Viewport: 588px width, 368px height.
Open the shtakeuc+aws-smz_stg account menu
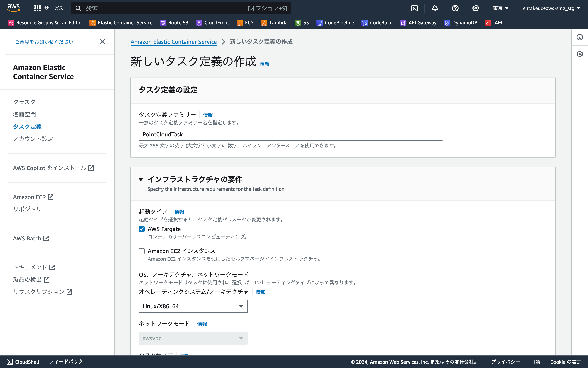coord(551,8)
